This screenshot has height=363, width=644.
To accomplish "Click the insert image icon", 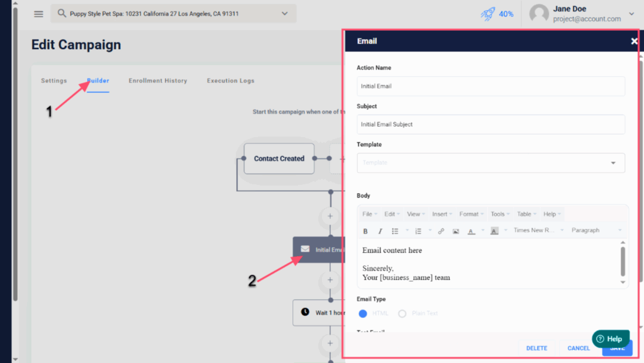I will coord(456,231).
